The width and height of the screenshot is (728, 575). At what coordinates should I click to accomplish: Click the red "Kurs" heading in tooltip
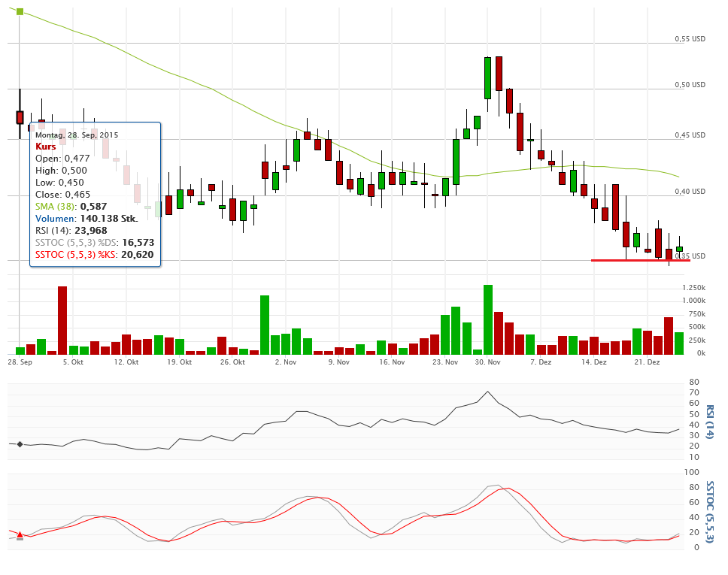[x=46, y=147]
